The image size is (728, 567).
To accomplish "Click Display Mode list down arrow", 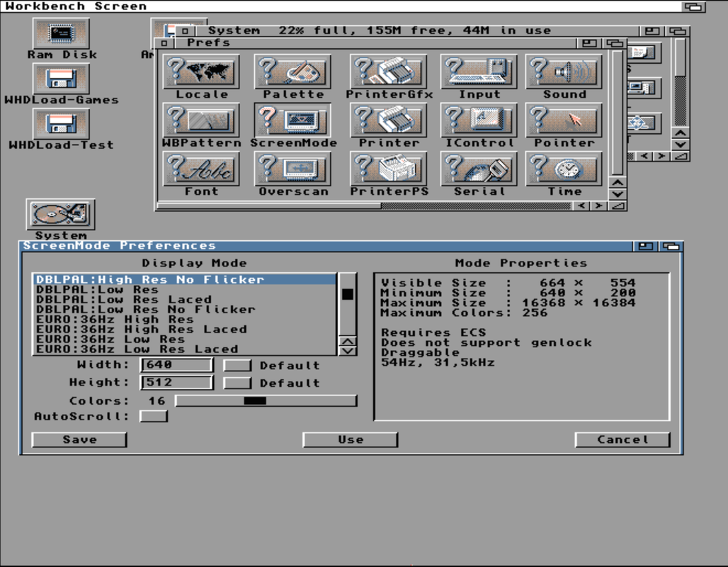I will pos(348,351).
